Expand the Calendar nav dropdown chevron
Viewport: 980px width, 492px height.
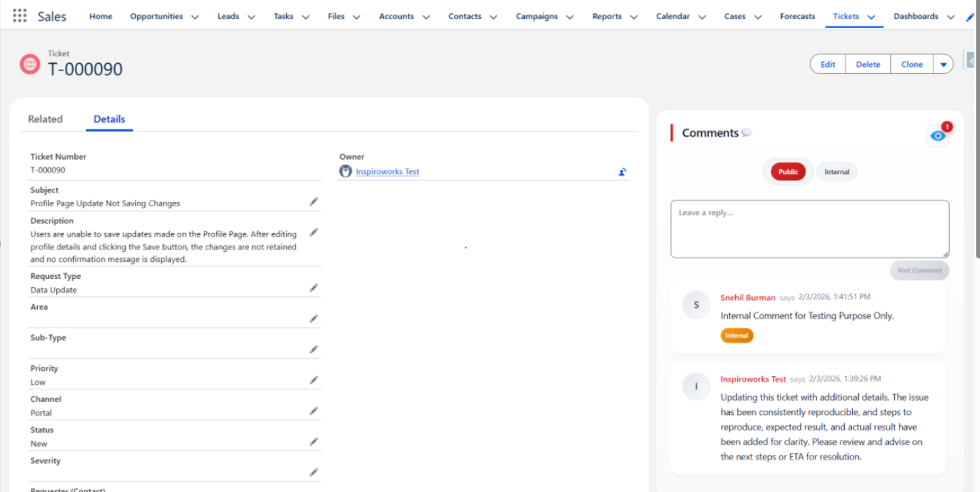coord(701,17)
